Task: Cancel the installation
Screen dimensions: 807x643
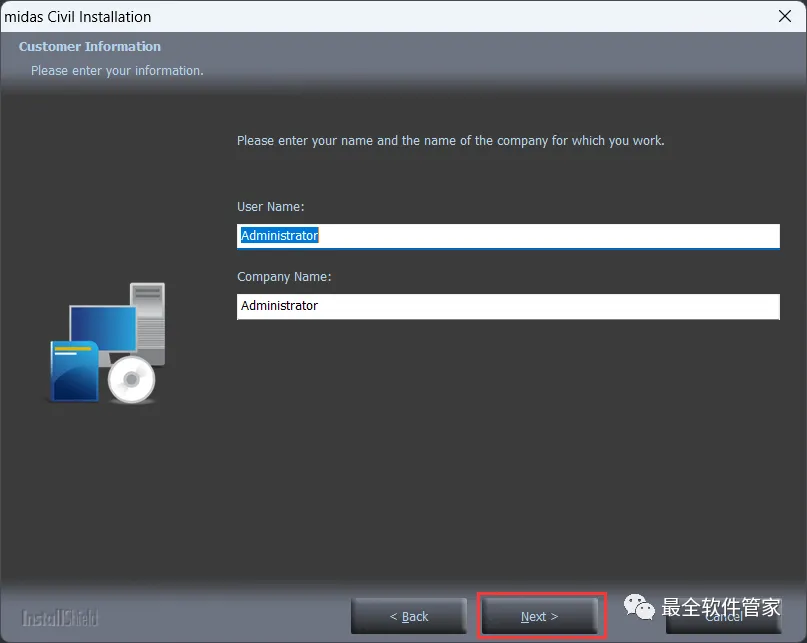Action: (724, 616)
